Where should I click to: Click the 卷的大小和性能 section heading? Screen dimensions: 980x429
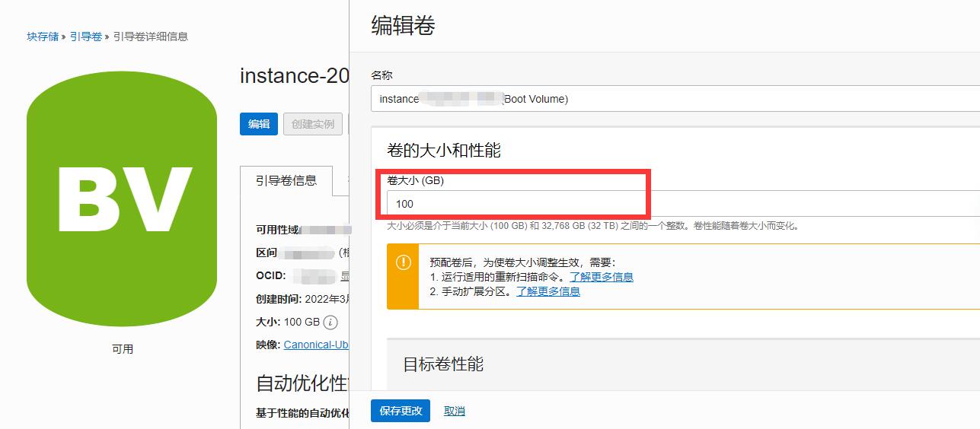[x=443, y=150]
